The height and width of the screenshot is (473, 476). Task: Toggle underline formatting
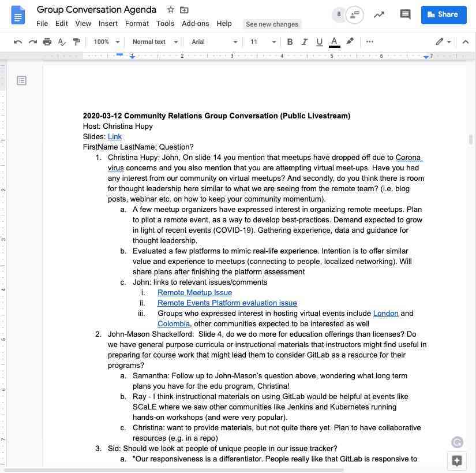[x=319, y=42]
